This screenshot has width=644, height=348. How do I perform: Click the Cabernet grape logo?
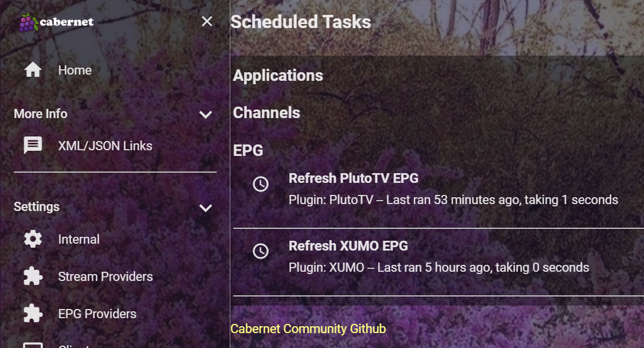pyautogui.click(x=28, y=22)
